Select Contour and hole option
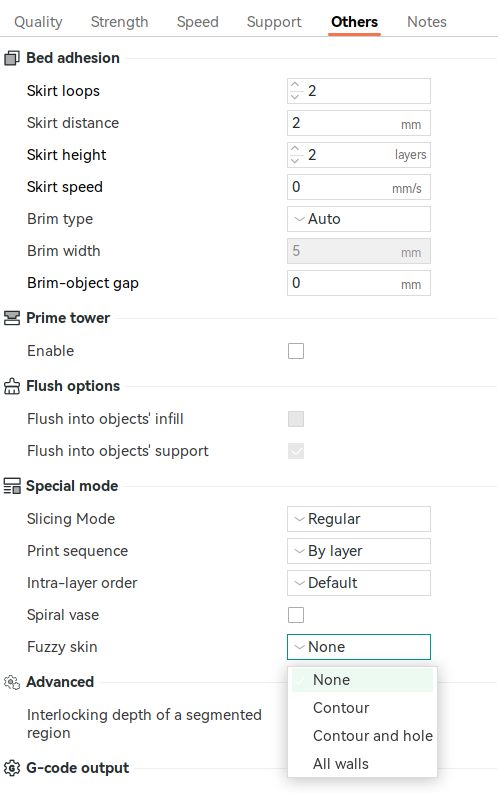This screenshot has width=498, height=793. [x=363, y=736]
